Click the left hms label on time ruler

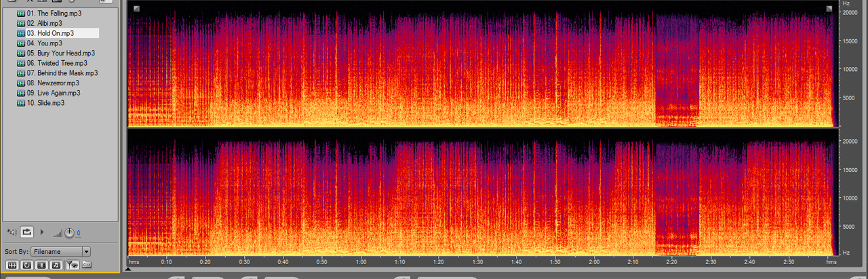(x=134, y=261)
